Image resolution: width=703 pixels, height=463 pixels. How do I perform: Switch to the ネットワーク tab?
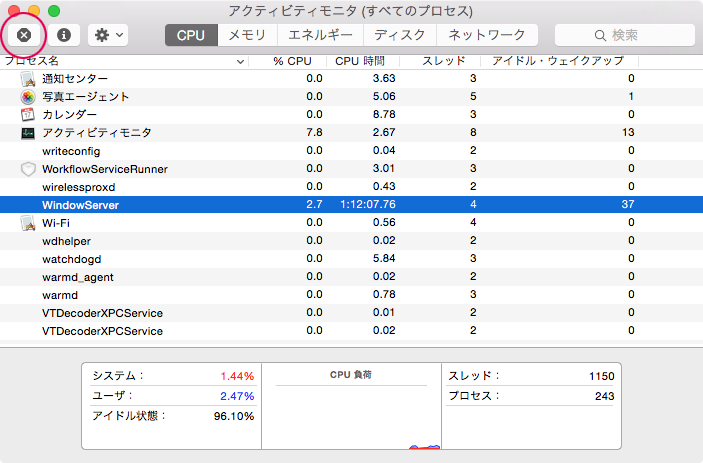click(487, 35)
